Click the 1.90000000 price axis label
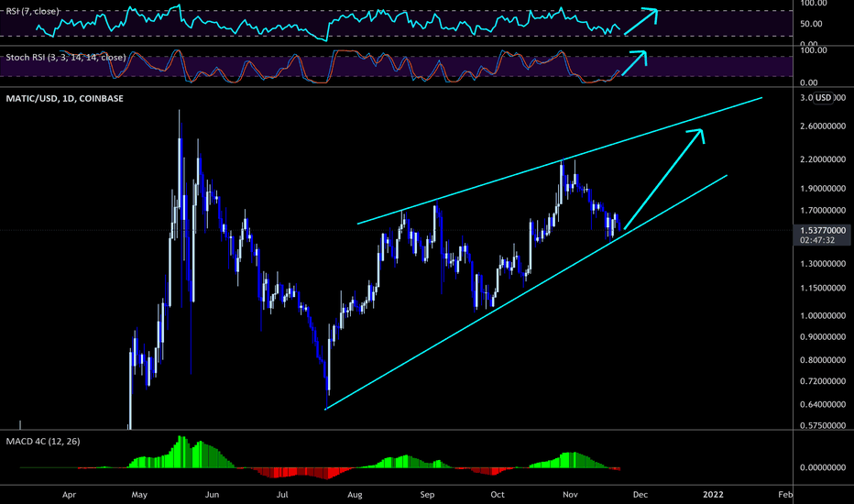 click(823, 189)
